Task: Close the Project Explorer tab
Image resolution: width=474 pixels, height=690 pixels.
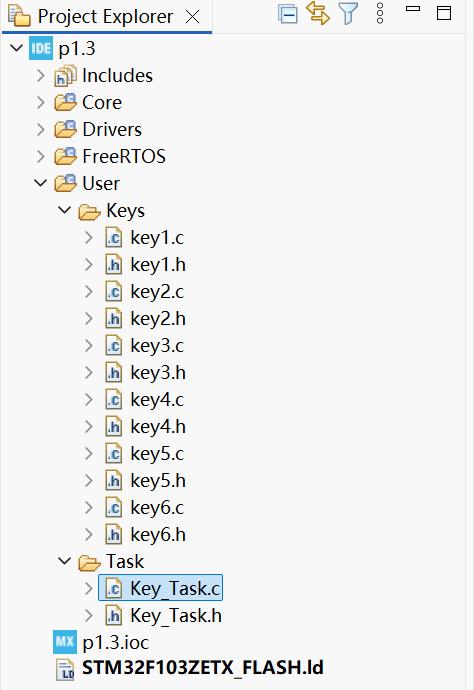Action: 192,17
